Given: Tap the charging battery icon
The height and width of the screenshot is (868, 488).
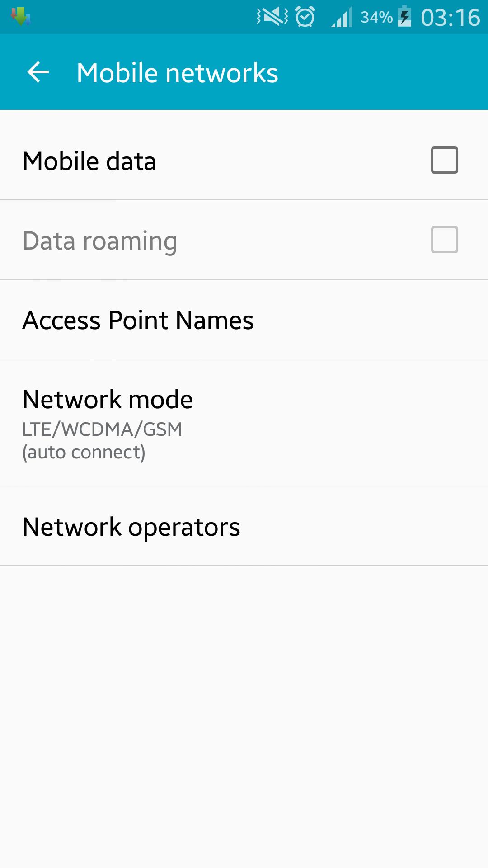Looking at the screenshot, I should click(404, 17).
